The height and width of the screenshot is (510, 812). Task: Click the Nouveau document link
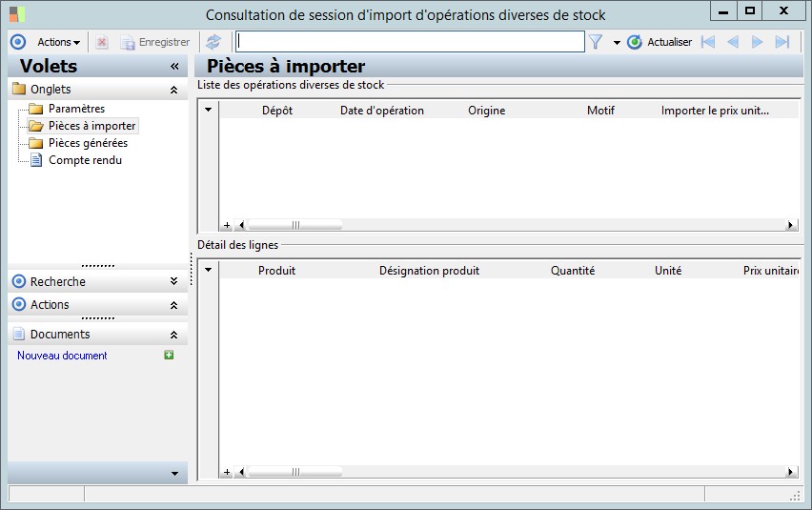tap(62, 356)
